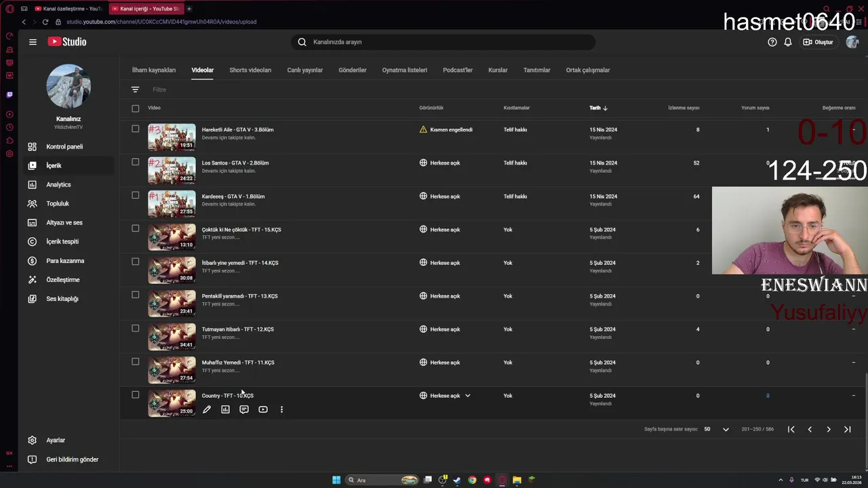This screenshot has height=488, width=868.
Task: Toggle the select-all checkbox in header
Action: [135, 108]
